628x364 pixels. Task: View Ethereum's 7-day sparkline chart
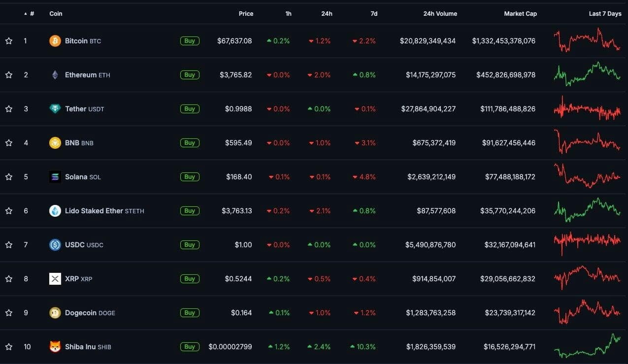(587, 74)
